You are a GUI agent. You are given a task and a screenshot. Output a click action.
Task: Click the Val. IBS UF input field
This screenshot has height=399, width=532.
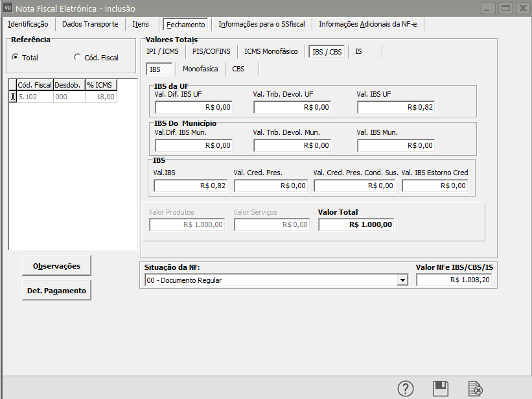coord(395,107)
